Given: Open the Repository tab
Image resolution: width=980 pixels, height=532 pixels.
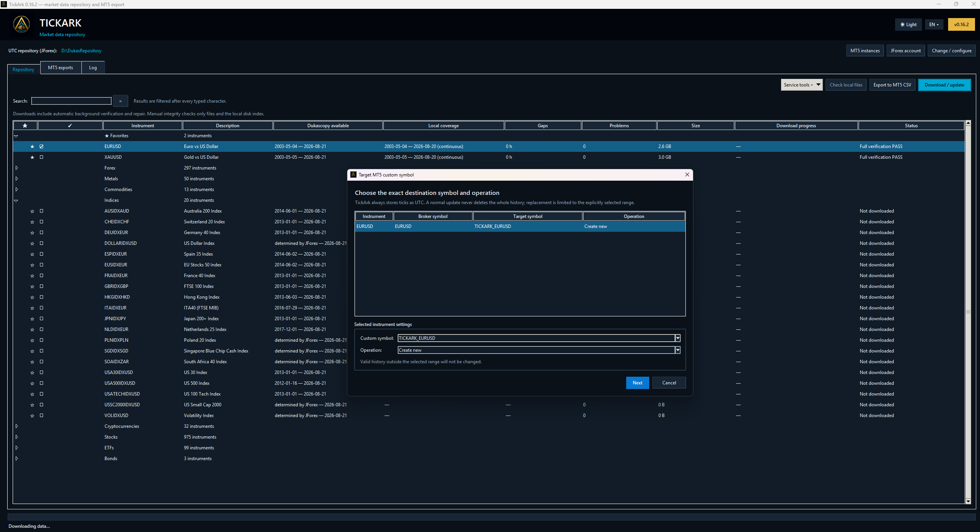Looking at the screenshot, I should click(23, 70).
